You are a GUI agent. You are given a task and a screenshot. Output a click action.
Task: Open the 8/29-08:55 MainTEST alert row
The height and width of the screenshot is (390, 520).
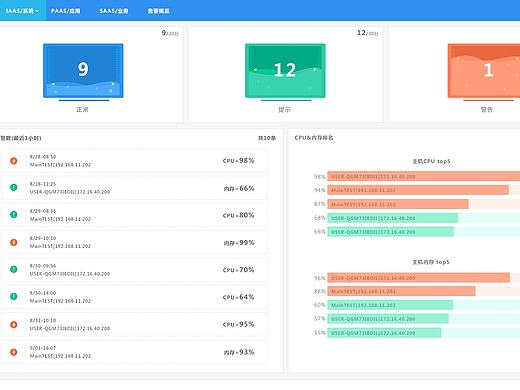tap(134, 215)
